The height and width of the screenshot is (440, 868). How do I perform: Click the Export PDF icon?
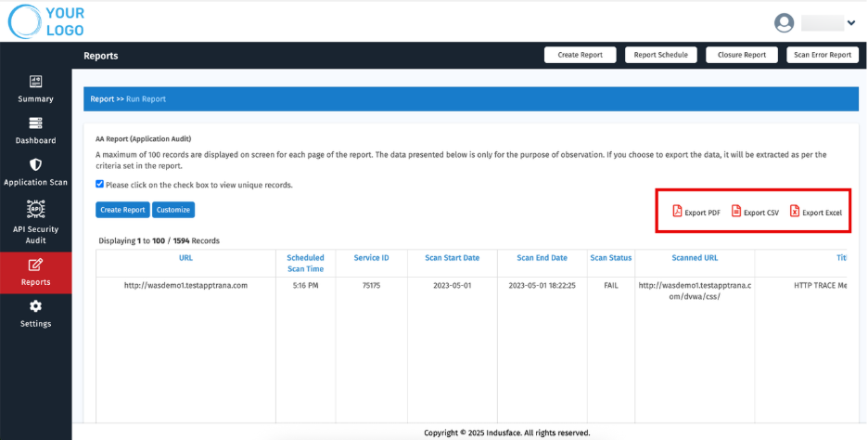(677, 211)
